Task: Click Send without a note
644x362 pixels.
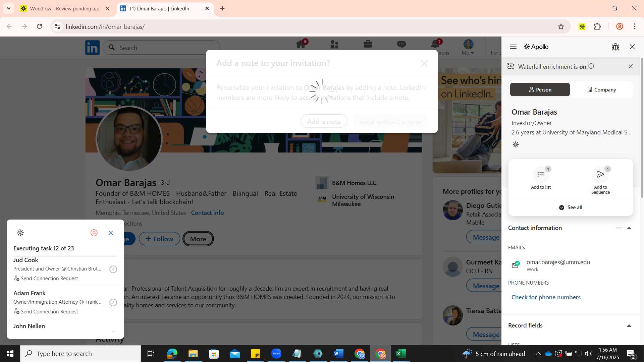Action: click(x=390, y=122)
